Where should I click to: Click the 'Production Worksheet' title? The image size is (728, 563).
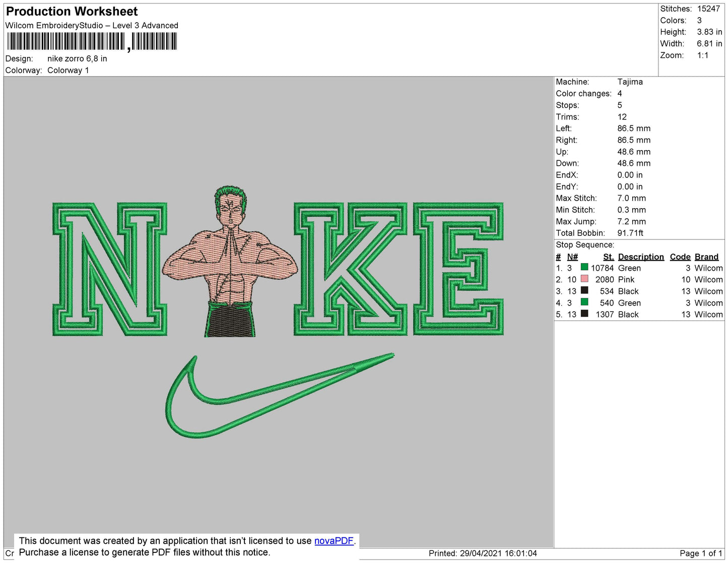click(x=72, y=12)
